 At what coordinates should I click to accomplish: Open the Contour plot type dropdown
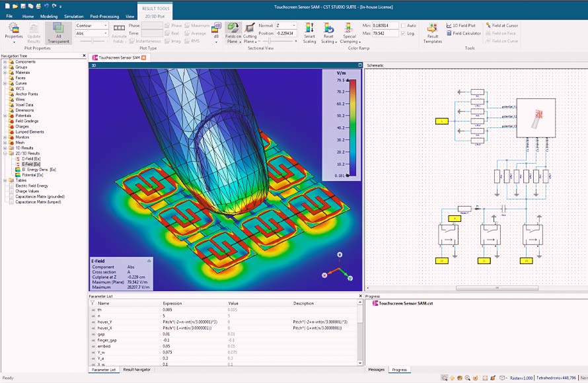(x=91, y=26)
